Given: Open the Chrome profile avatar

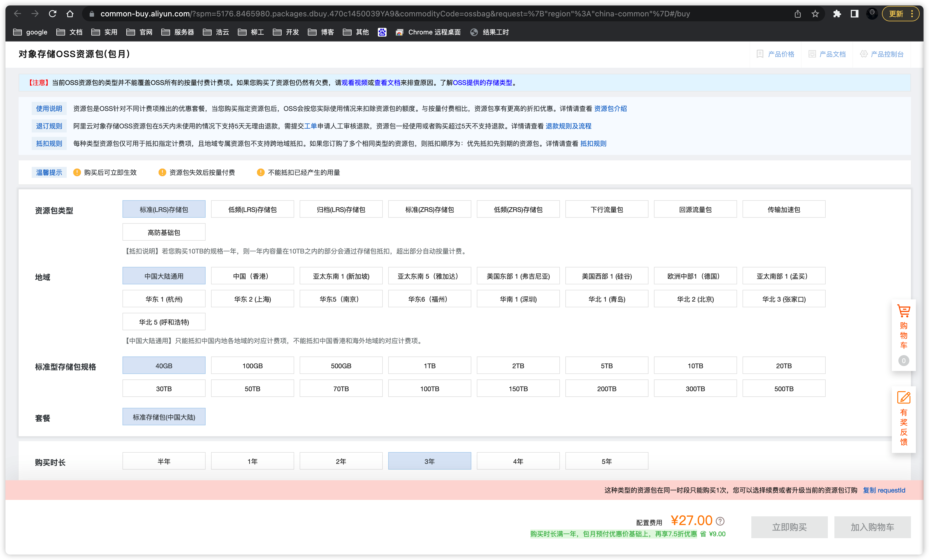Looking at the screenshot, I should point(872,14).
